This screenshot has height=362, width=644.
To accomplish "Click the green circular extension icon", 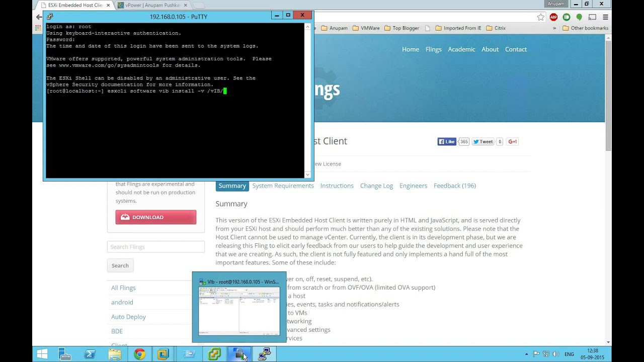I will [567, 17].
